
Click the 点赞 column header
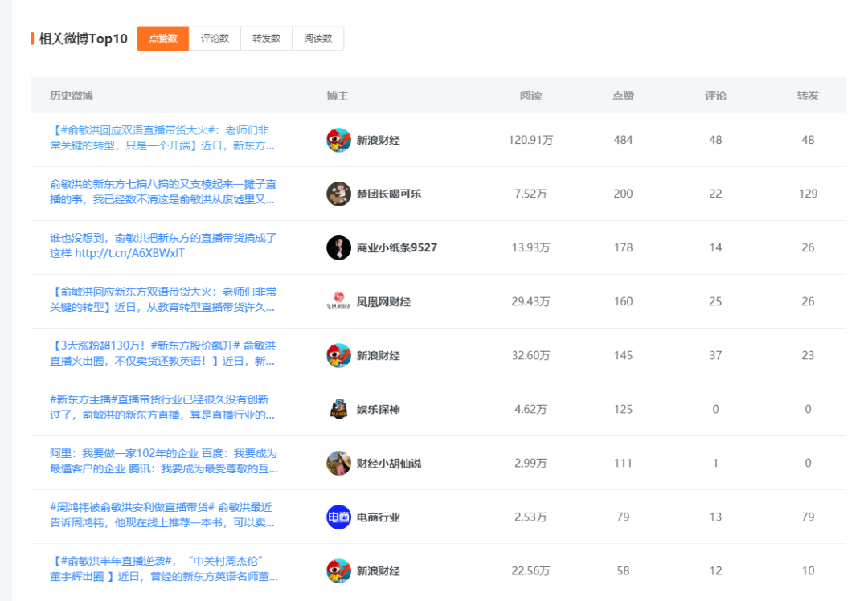(624, 95)
